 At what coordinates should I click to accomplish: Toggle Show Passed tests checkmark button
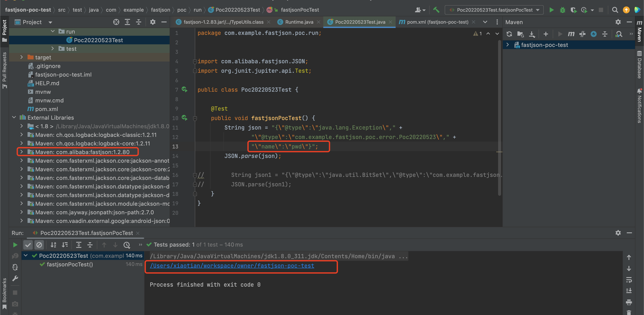tap(28, 245)
